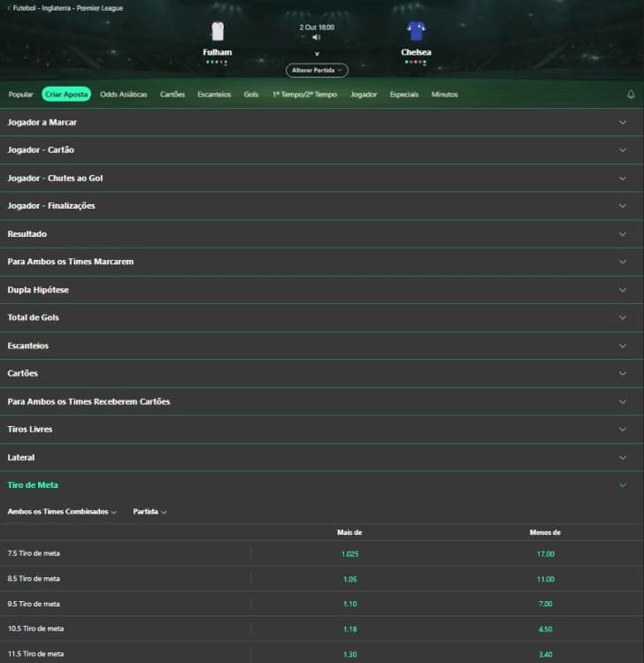The width and height of the screenshot is (644, 663).
Task: Click the 7.5 Tiro de meta row label
Action: tap(34, 553)
